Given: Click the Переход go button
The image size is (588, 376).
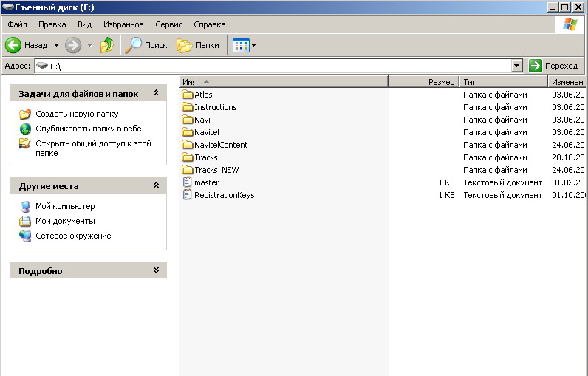Looking at the screenshot, I should coord(554,66).
